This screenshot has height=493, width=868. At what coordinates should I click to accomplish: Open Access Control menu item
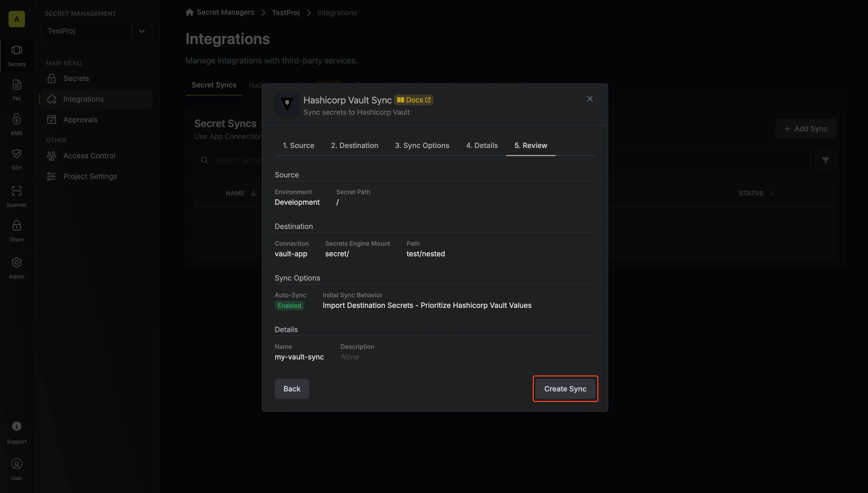(x=97, y=156)
